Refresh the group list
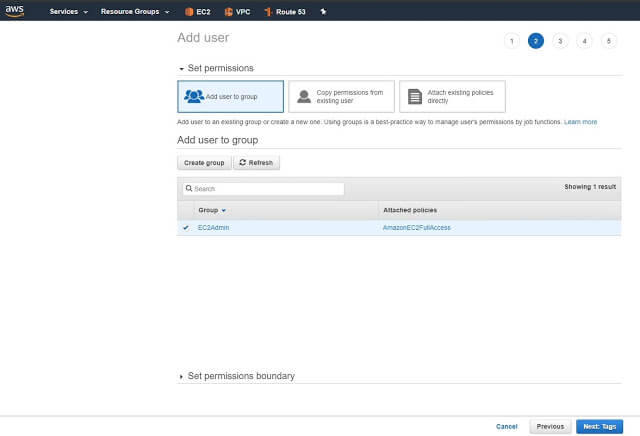The image size is (640, 436). (x=257, y=163)
